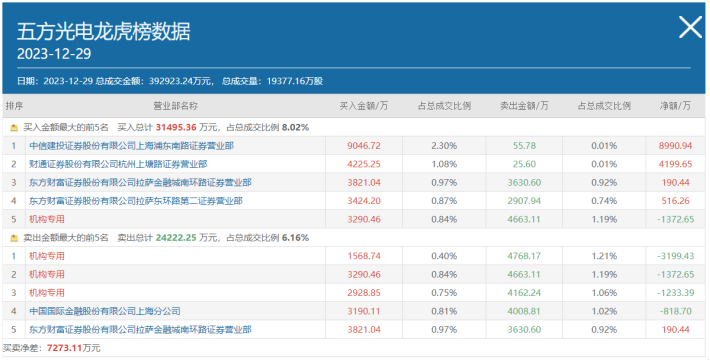The image size is (710, 360).
Task: Click total volume 19377.16万股 in summary line
Action: (x=295, y=81)
